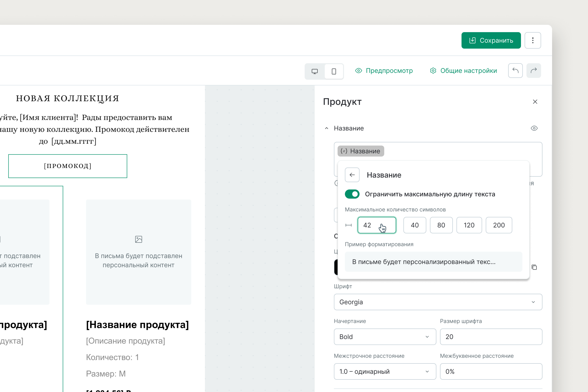Click [Описание продукта] text in email

tap(126, 341)
